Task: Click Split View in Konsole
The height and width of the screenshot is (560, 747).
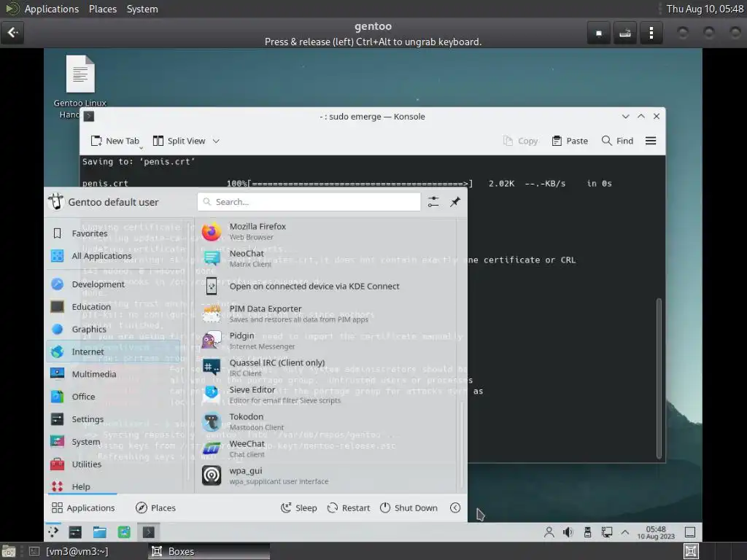Action: (x=179, y=141)
